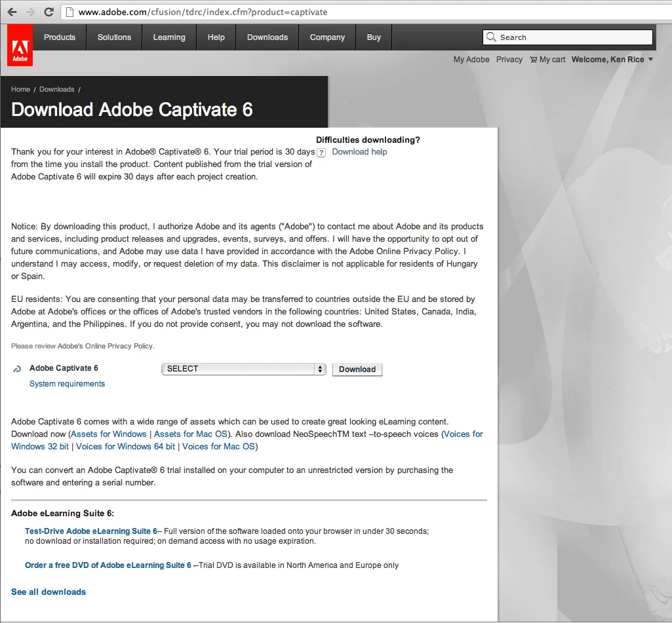
Task: Open the Downloads menu
Action: 267,37
